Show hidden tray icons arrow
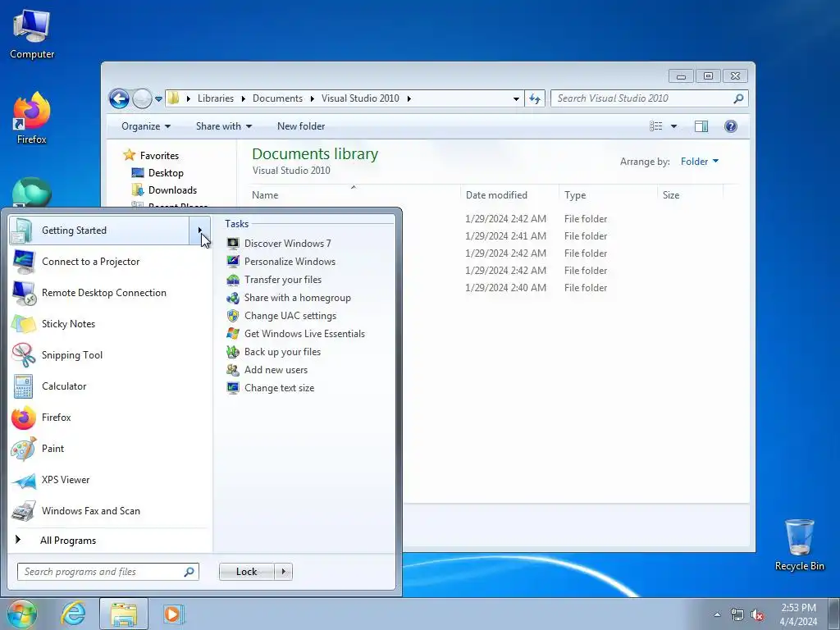Screen dimensions: 840x630 click(x=717, y=615)
